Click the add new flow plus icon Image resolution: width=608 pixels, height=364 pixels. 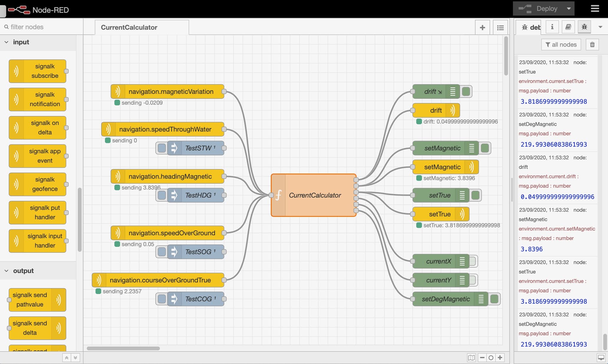click(482, 28)
